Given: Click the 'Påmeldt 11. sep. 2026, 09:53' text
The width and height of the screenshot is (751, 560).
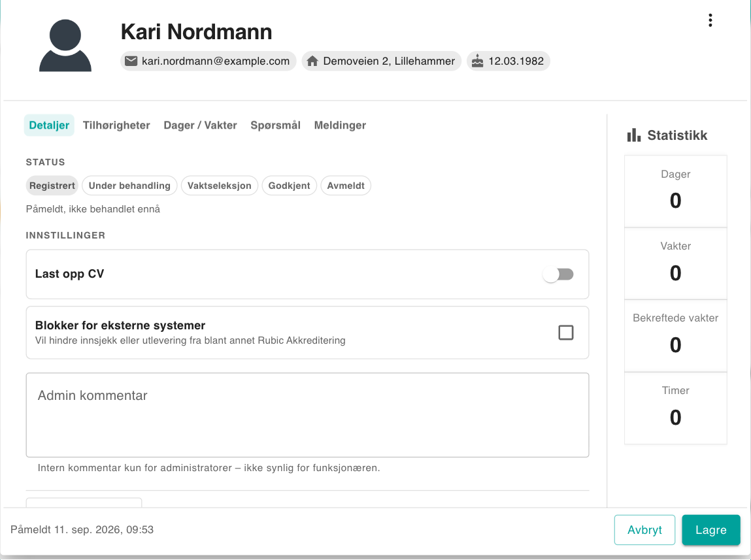Looking at the screenshot, I should [x=82, y=530].
